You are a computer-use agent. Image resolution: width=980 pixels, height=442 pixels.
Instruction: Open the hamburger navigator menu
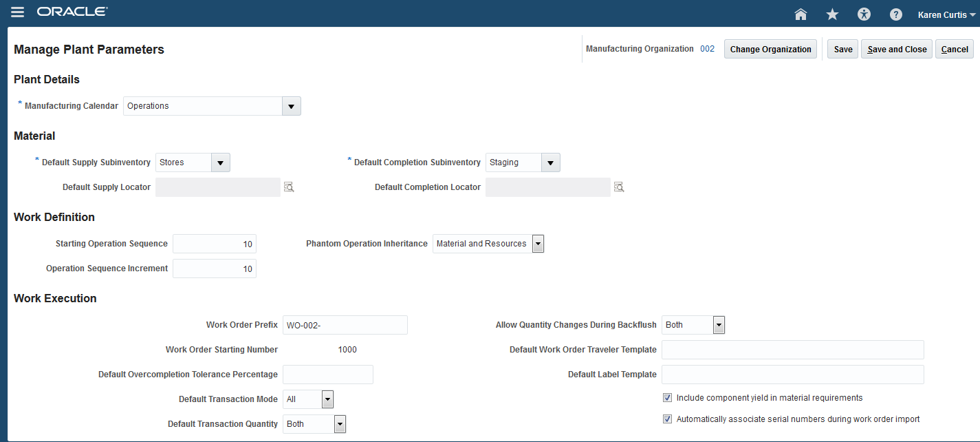(17, 12)
